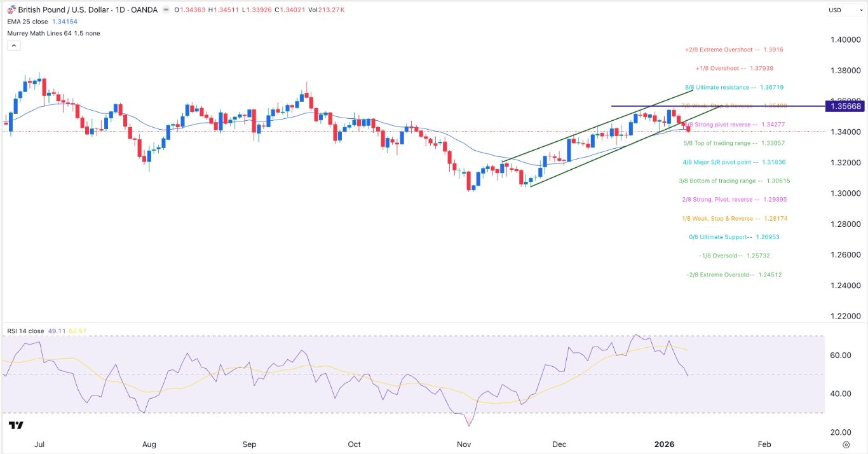Click the TradingView logo
This screenshot has height=454, width=868.
point(16,425)
